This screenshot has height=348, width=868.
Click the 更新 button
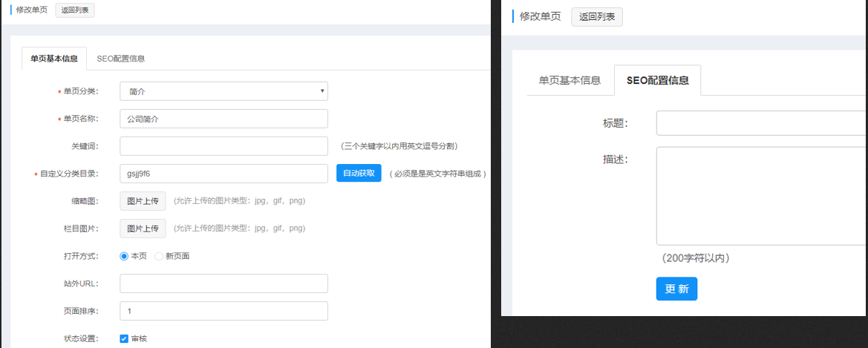[x=676, y=289]
